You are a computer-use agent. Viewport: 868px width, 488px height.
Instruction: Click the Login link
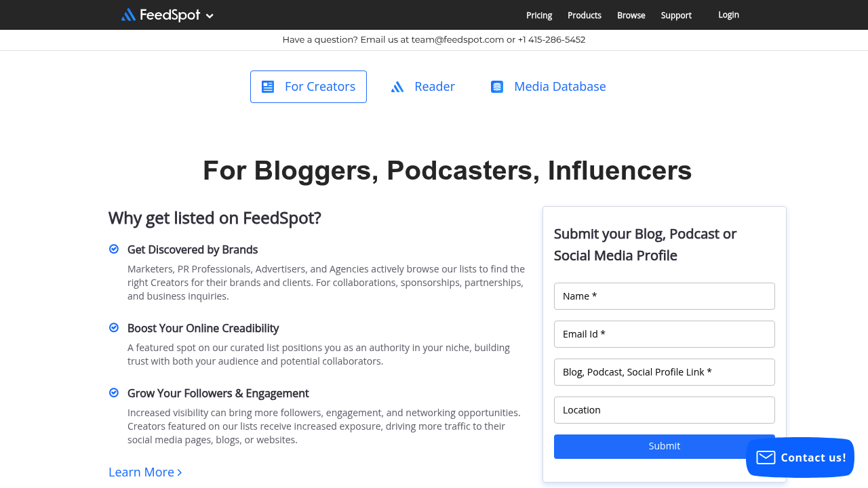coord(728,15)
